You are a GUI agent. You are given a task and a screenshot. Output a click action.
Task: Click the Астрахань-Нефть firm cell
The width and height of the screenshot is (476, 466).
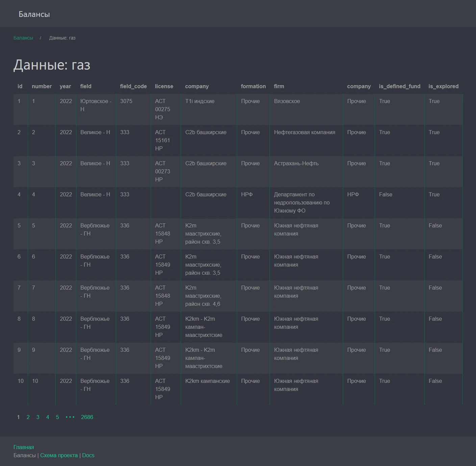pyautogui.click(x=296, y=163)
